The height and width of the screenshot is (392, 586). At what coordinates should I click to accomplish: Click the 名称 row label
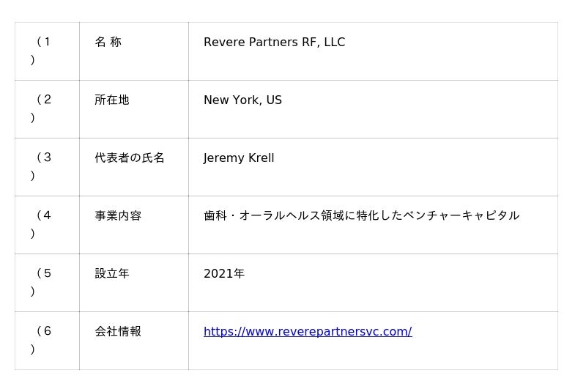point(108,42)
